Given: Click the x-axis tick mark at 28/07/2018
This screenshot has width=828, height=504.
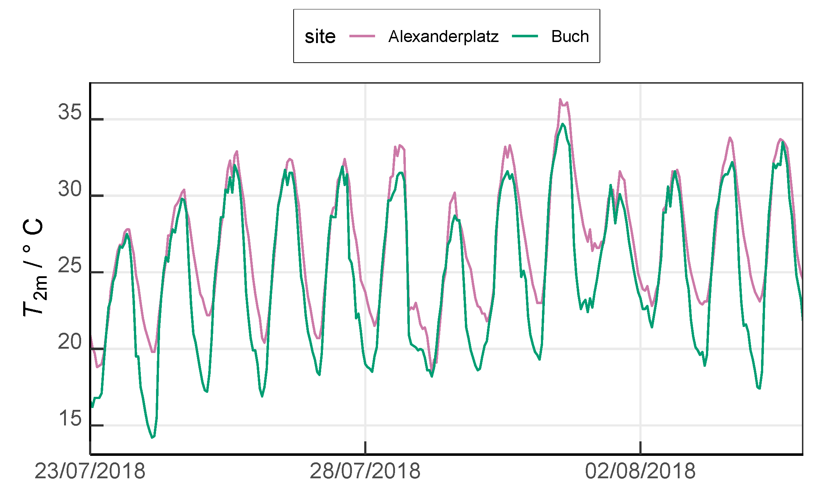Looking at the screenshot, I should coord(365,448).
